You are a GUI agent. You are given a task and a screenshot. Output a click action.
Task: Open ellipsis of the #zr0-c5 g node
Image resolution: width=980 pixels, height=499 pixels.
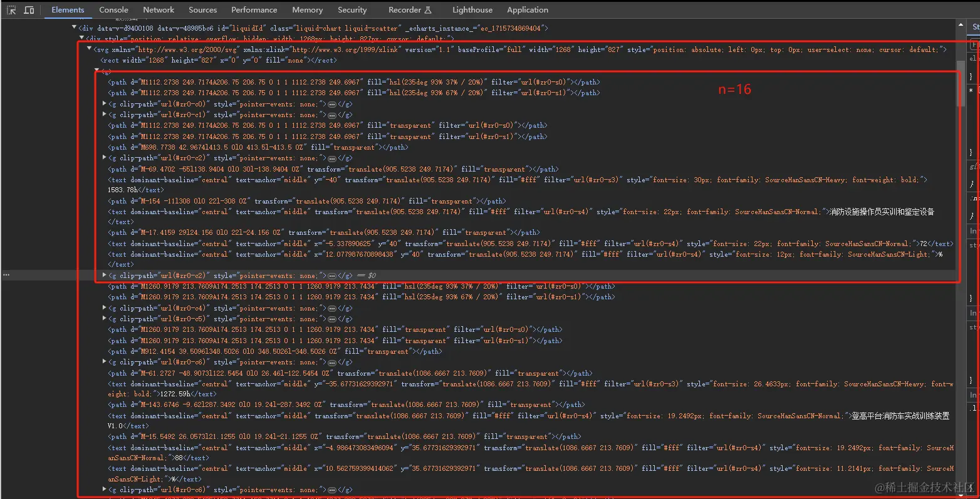[332, 319]
